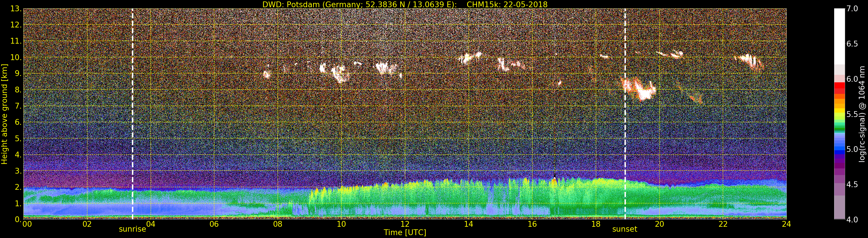868x238 pixels.
Task: Click time-axis tick label '04'
Action: point(151,224)
